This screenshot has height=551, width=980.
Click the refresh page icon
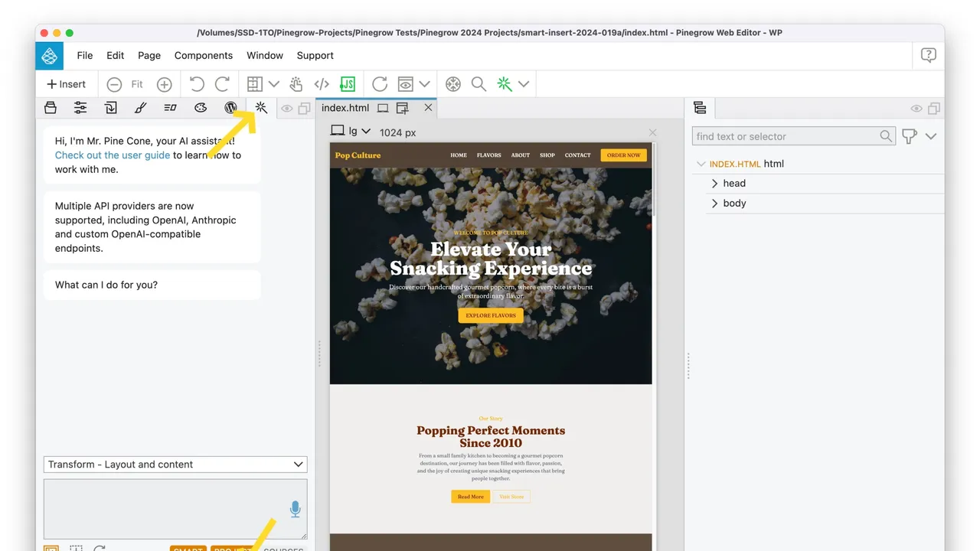(x=380, y=84)
